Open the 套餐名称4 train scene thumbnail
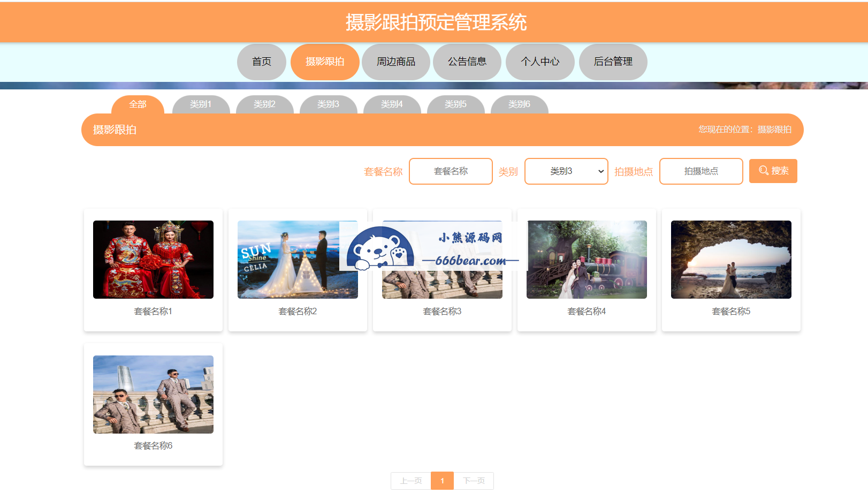The width and height of the screenshot is (868, 493). pyautogui.click(x=587, y=260)
